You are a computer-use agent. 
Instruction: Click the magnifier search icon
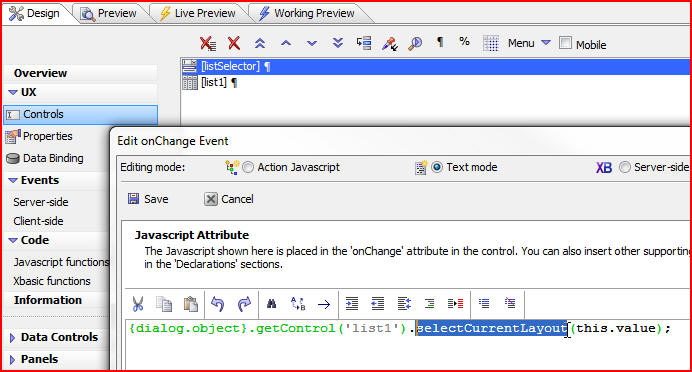(415, 43)
